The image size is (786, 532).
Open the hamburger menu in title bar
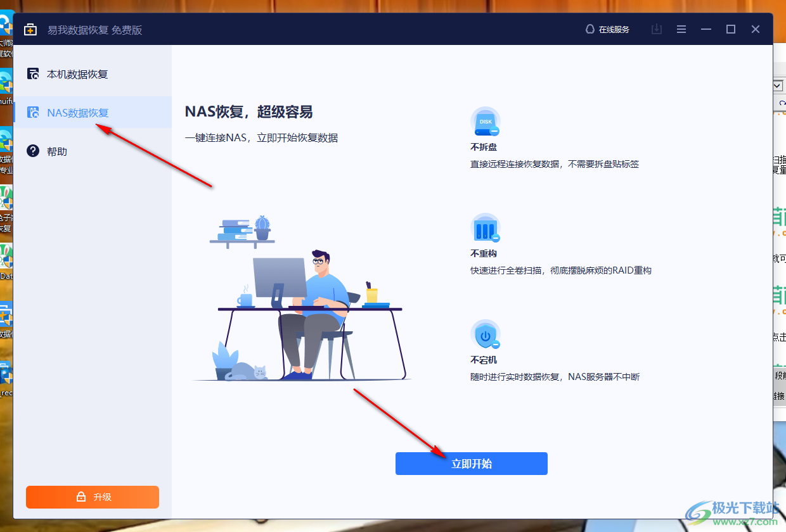point(681,29)
